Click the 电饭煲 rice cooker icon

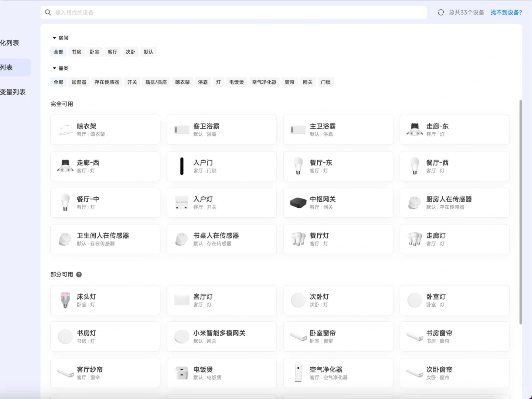(x=181, y=373)
